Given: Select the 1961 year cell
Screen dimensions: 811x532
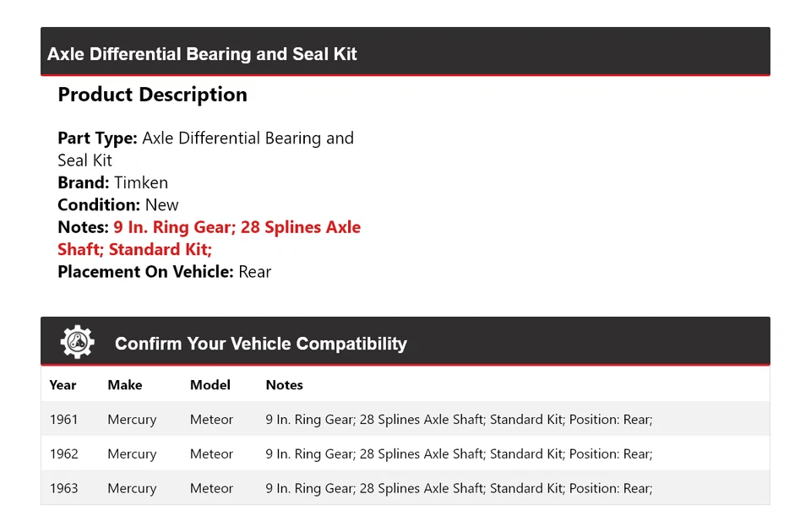Looking at the screenshot, I should 63,420.
